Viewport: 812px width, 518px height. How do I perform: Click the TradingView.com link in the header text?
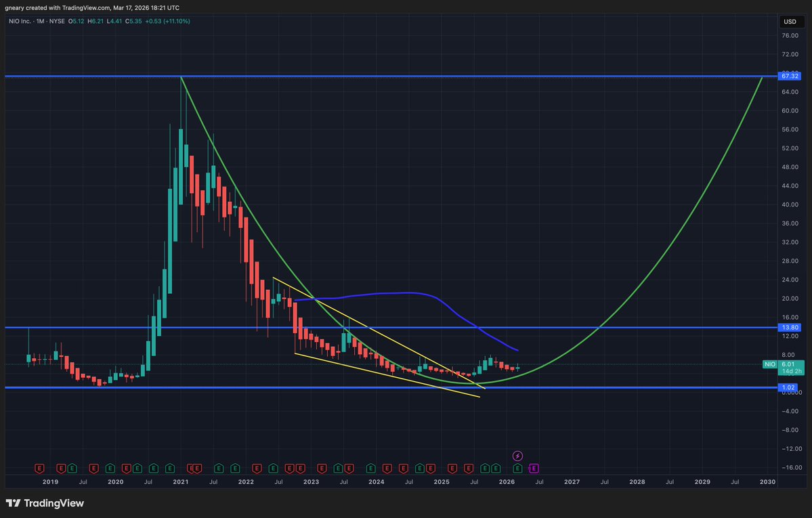87,7
